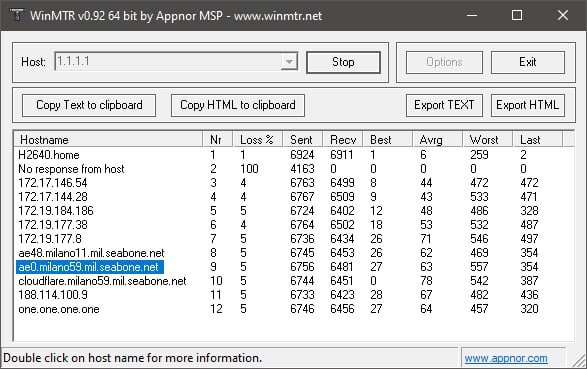Click Last value 328 for 172.19.184.186
Viewport: 587px width, 369px height.
pos(529,211)
